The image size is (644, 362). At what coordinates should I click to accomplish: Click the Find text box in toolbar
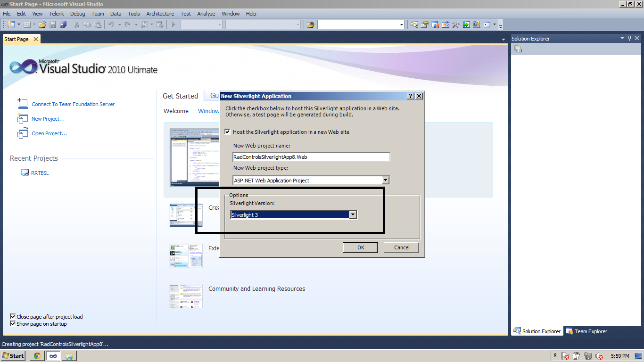coord(358,25)
